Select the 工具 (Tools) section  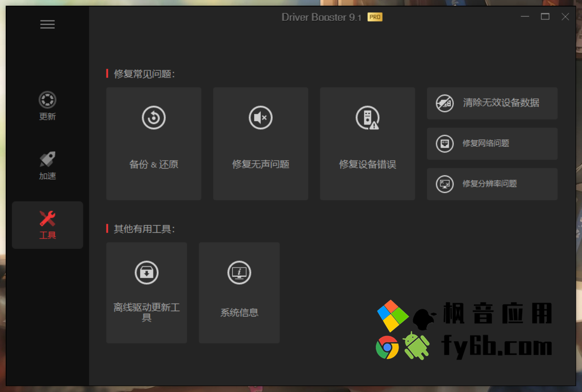point(48,225)
